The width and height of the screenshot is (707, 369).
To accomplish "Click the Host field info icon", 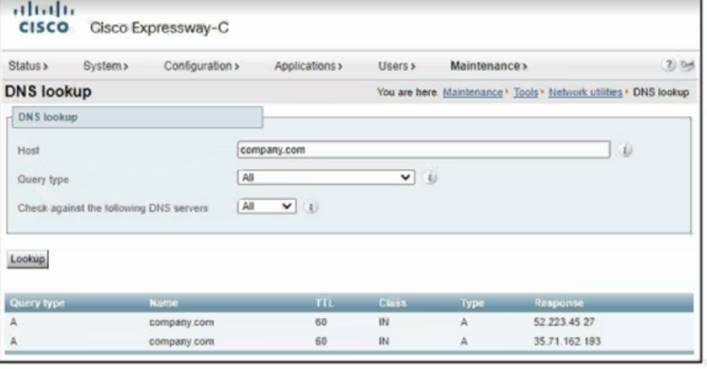I will pyautogui.click(x=626, y=150).
